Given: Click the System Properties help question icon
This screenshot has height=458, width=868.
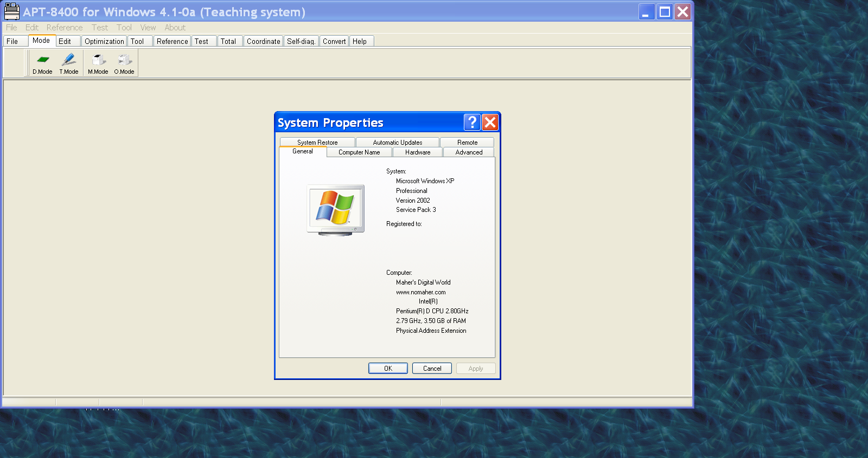Looking at the screenshot, I should click(472, 122).
